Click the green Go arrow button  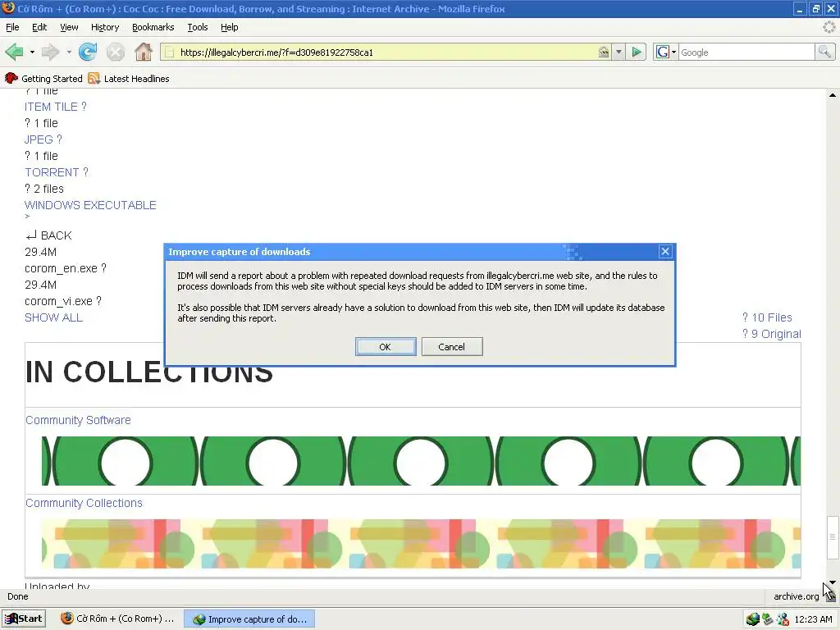click(637, 52)
